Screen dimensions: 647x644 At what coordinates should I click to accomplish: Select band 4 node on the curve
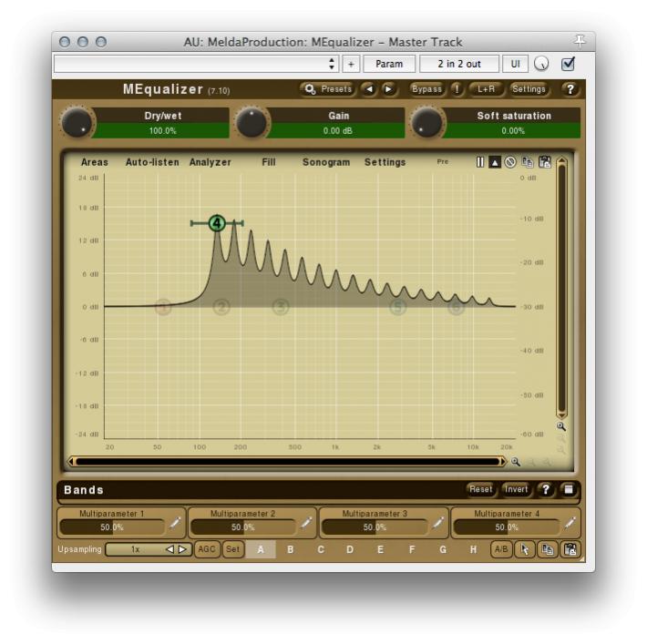(217, 223)
